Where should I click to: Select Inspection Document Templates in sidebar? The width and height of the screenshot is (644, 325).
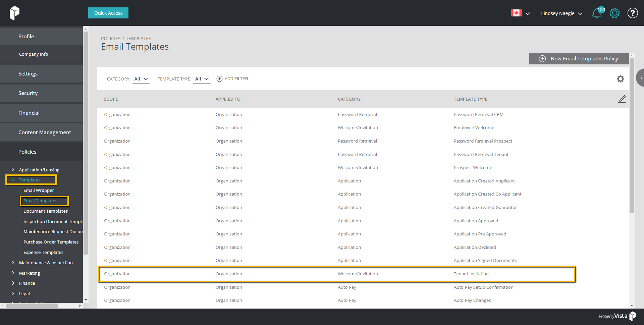[x=53, y=221]
